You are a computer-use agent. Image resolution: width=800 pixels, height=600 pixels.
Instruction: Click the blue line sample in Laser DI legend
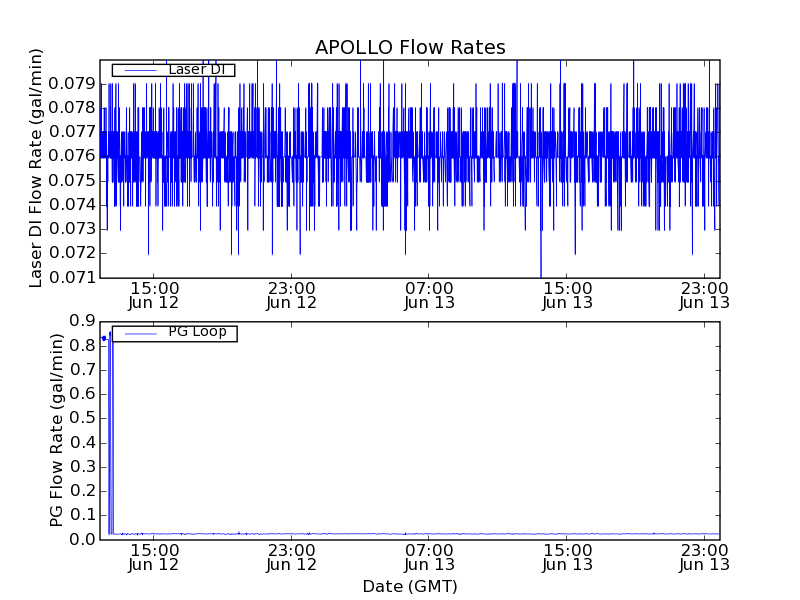pos(137,70)
